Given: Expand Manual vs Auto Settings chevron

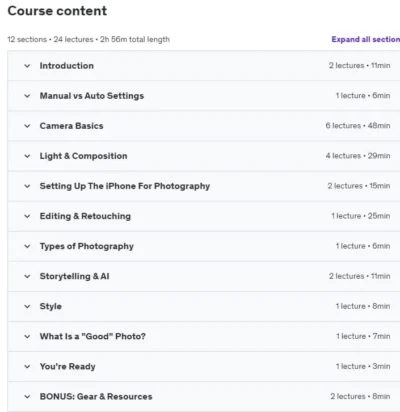Looking at the screenshot, I should pyautogui.click(x=27, y=96).
